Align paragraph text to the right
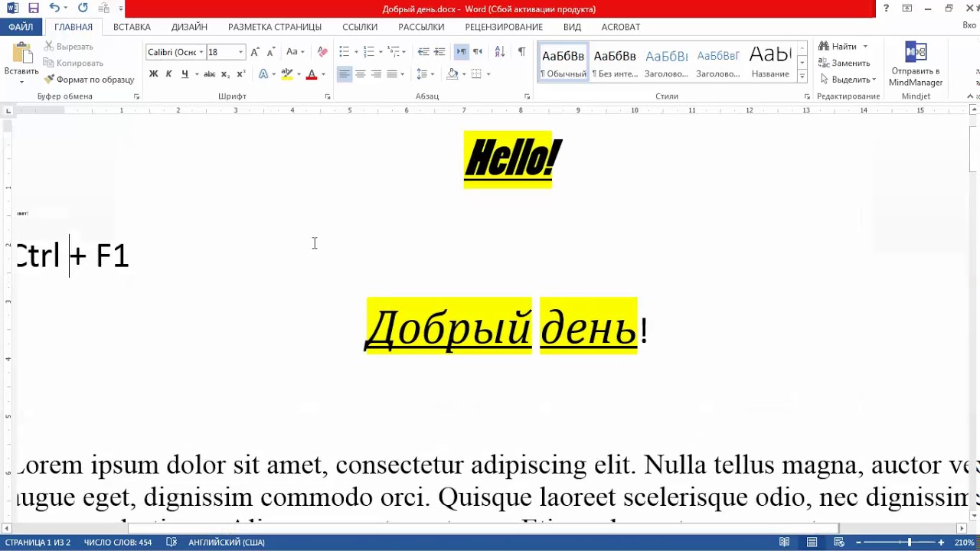 [x=376, y=74]
